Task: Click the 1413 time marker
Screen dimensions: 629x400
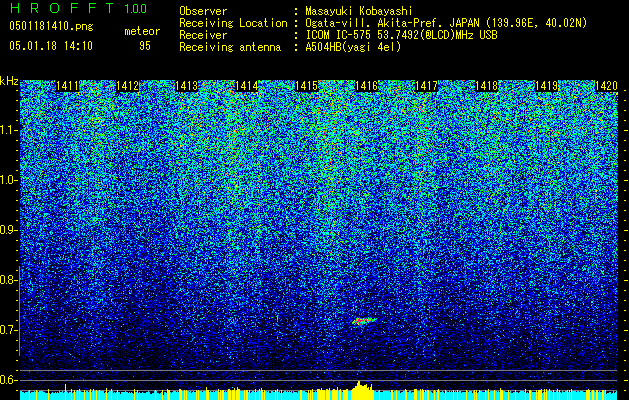Action: click(x=187, y=86)
